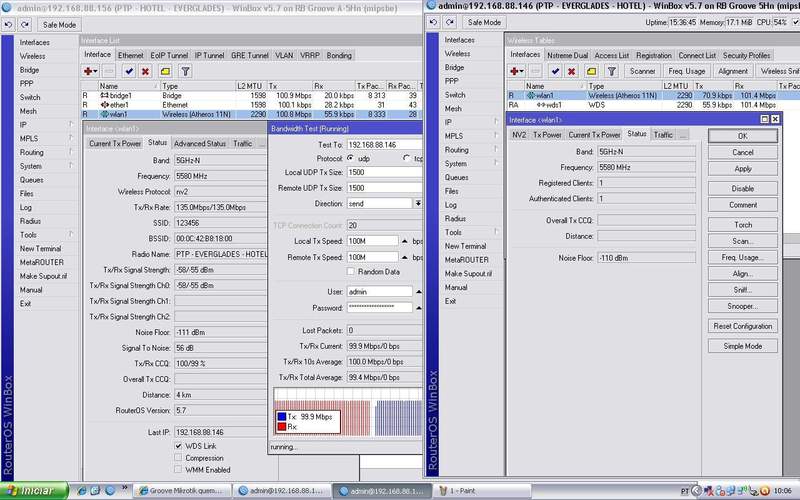Click funnel filter icon in Interface List
The width and height of the screenshot is (800, 500).
tap(186, 71)
